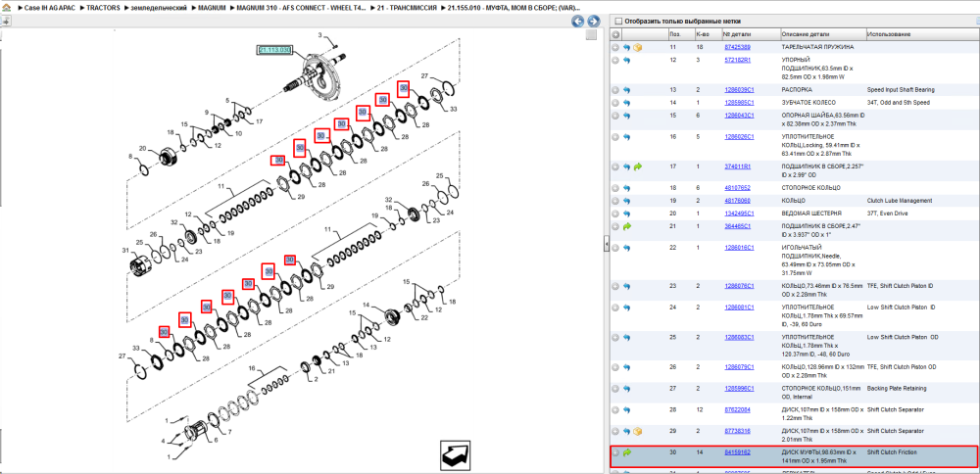Click blue arrow icon in ВЕДОМАЯ ШЕСТЕРНЯ row
Image resolution: width=980 pixels, height=474 pixels.
(x=626, y=213)
